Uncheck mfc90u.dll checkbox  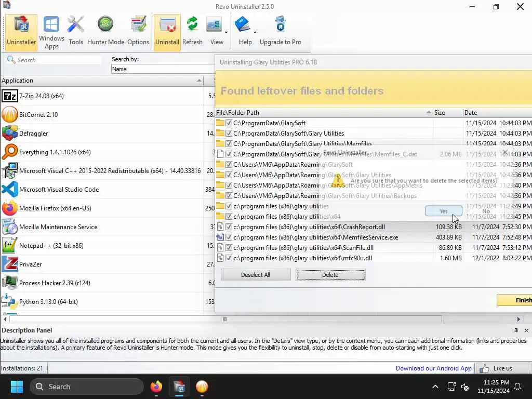click(229, 258)
